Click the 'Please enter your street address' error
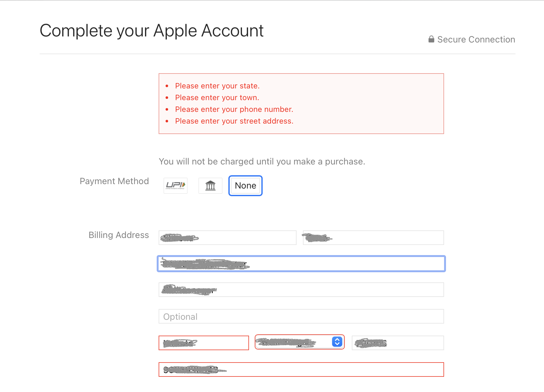This screenshot has height=392, width=544. click(x=234, y=121)
